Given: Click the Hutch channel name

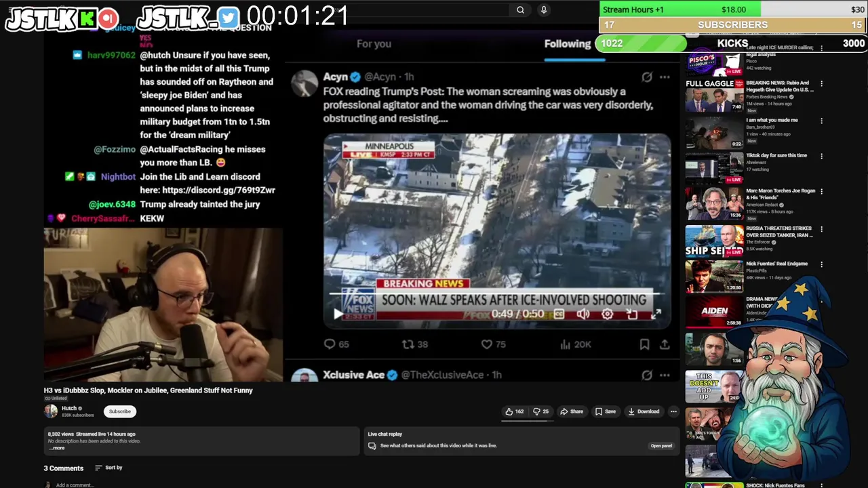Looking at the screenshot, I should pyautogui.click(x=69, y=409).
